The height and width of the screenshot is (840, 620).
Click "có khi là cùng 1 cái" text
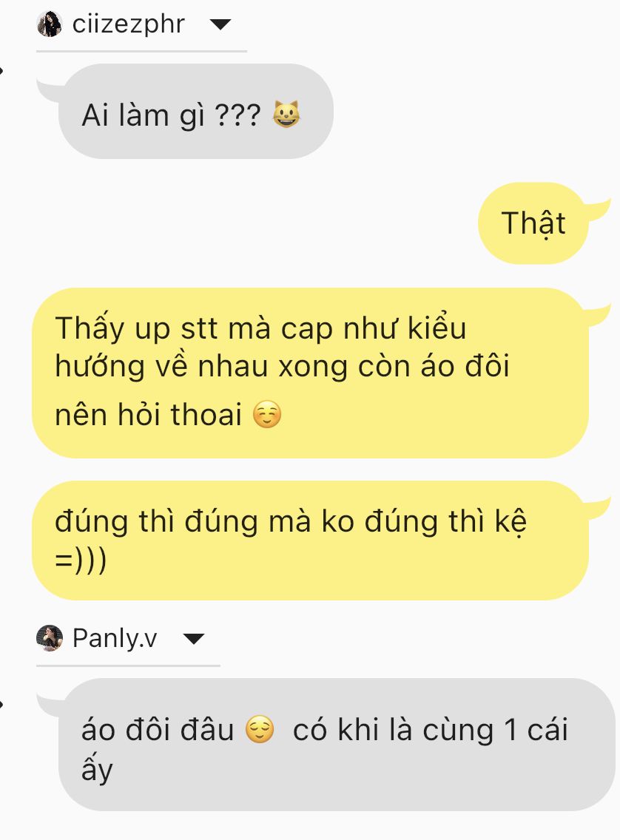coord(430,730)
